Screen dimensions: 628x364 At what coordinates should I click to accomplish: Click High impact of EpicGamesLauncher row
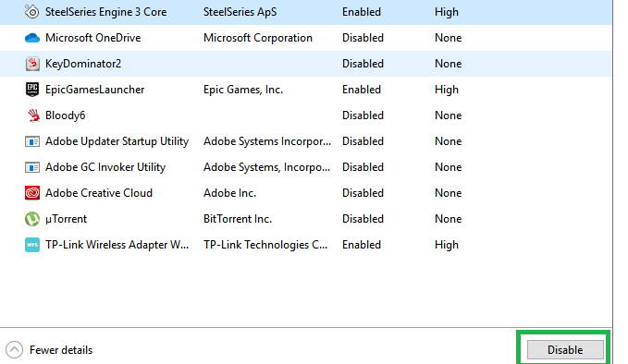point(447,90)
